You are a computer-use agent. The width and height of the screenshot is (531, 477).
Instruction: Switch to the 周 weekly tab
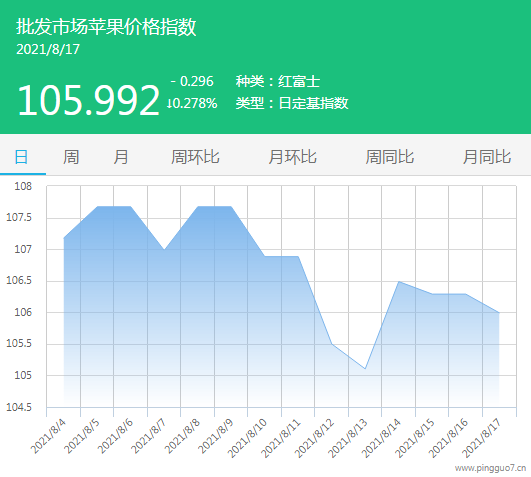tap(71, 157)
